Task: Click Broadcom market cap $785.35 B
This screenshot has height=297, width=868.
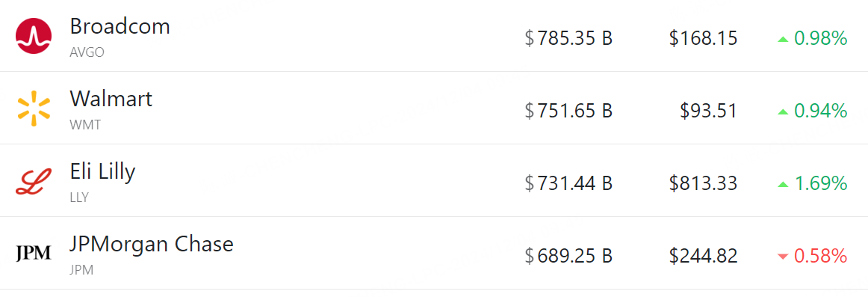Action: (568, 38)
